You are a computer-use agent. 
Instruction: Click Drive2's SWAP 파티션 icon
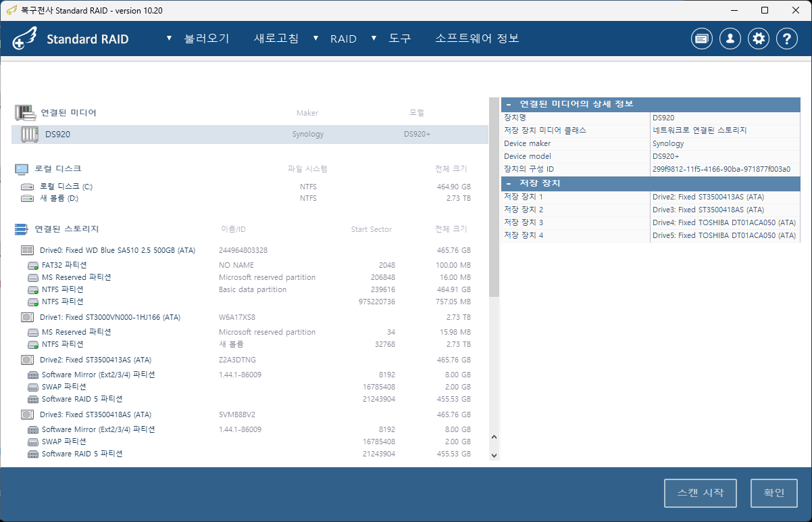coord(32,387)
